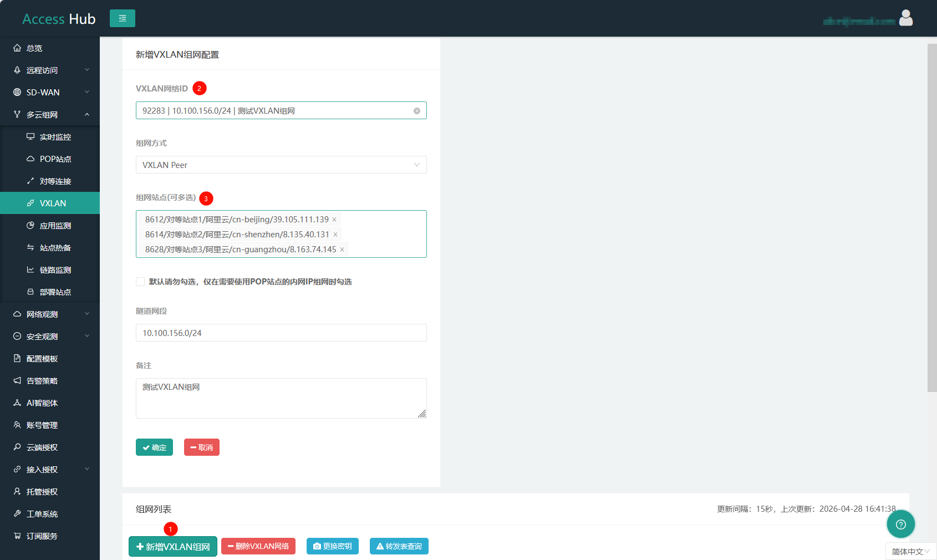Click the 新增VXLAN组网 button
937x560 pixels.
coord(173,547)
